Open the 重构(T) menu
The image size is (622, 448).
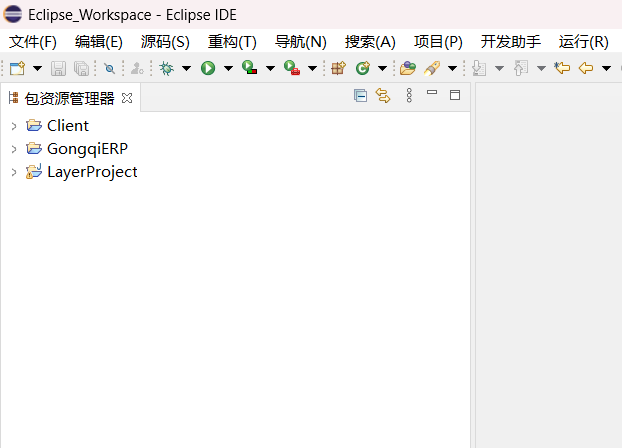tap(232, 42)
